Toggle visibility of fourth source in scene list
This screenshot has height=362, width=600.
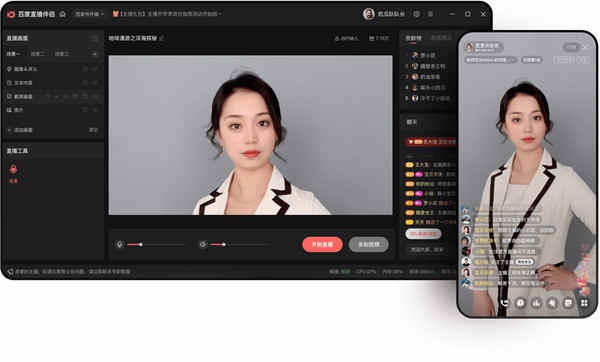[x=85, y=110]
